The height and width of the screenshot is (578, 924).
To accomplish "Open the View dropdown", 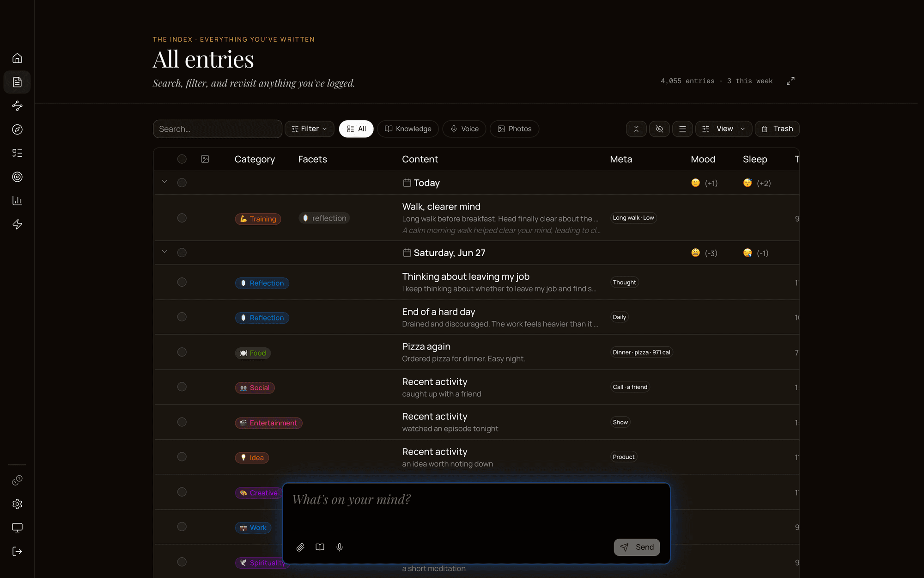I will pos(723,129).
